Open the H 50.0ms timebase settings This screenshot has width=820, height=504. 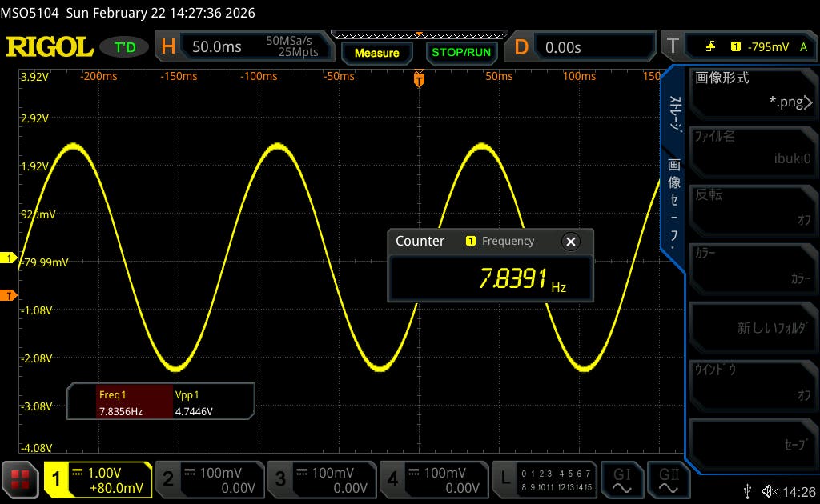242,47
